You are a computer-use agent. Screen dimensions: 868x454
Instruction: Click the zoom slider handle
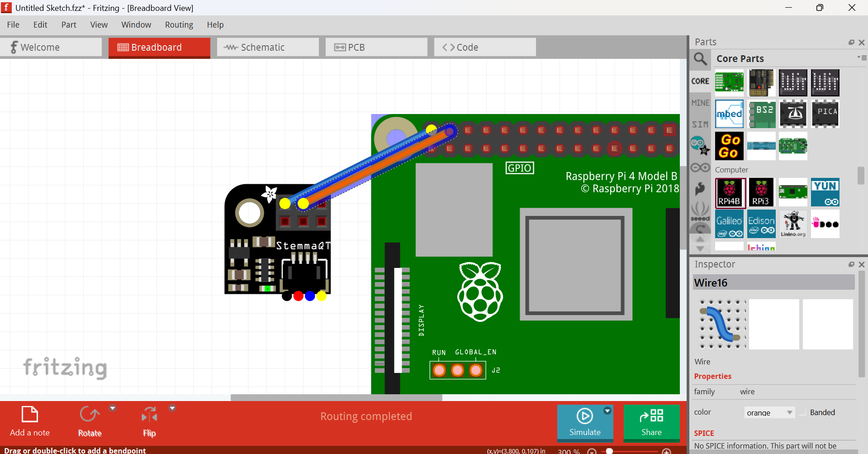tap(609, 451)
